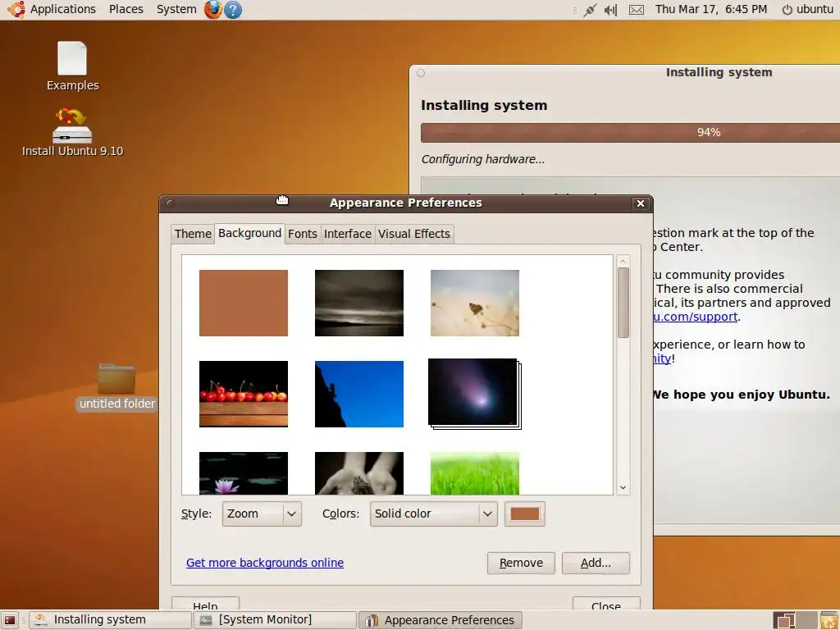Select the untitled folder on desktop

pyautogui.click(x=116, y=387)
